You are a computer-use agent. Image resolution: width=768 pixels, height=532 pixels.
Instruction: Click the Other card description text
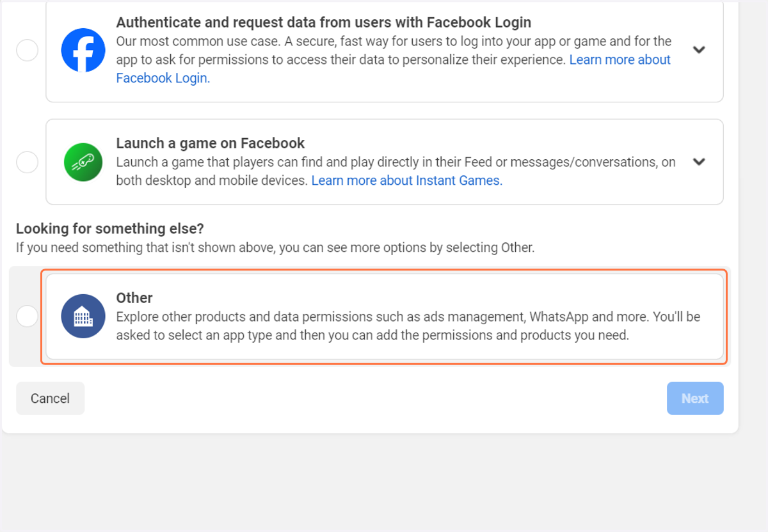[408, 326]
